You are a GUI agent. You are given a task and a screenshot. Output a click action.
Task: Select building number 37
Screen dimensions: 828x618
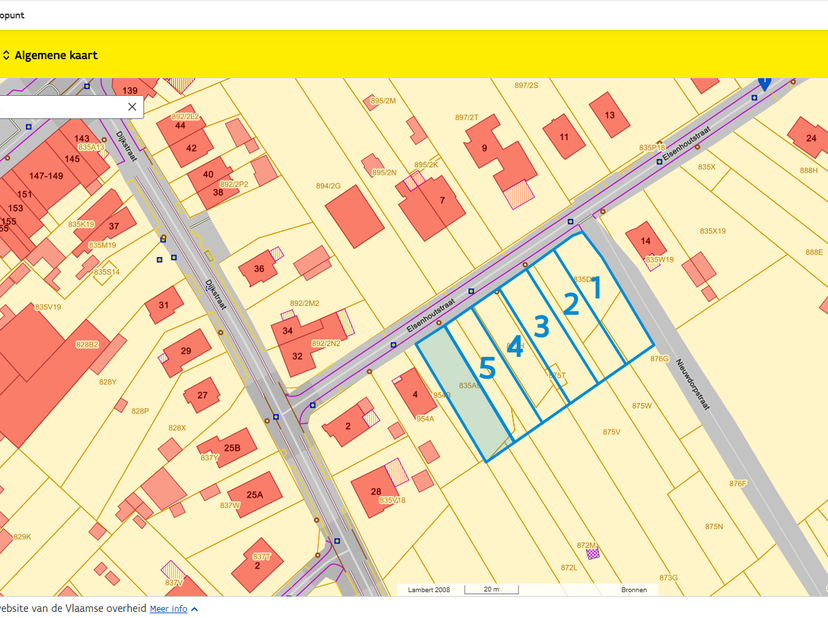click(114, 226)
